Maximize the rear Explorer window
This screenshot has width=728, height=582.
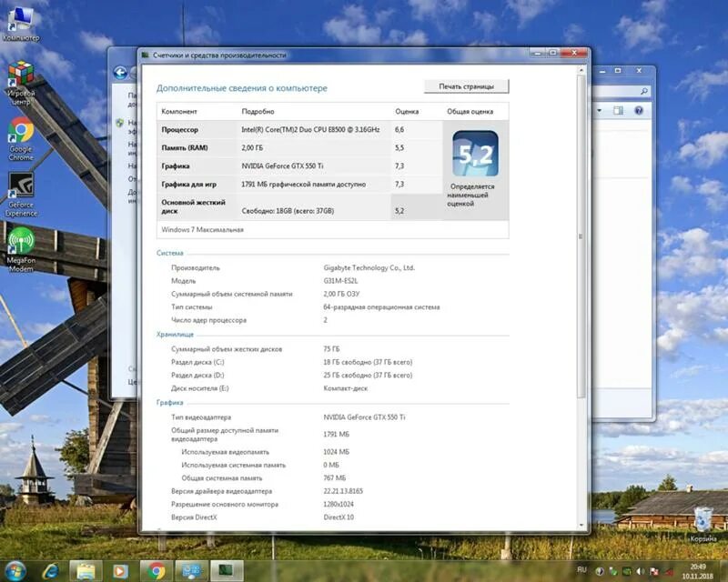(618, 71)
